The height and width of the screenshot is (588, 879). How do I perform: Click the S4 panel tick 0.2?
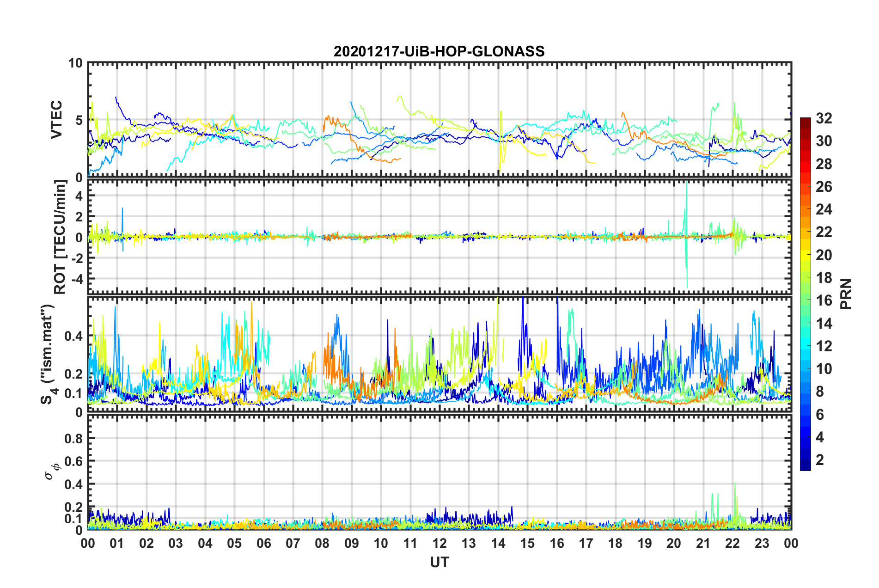(x=73, y=374)
